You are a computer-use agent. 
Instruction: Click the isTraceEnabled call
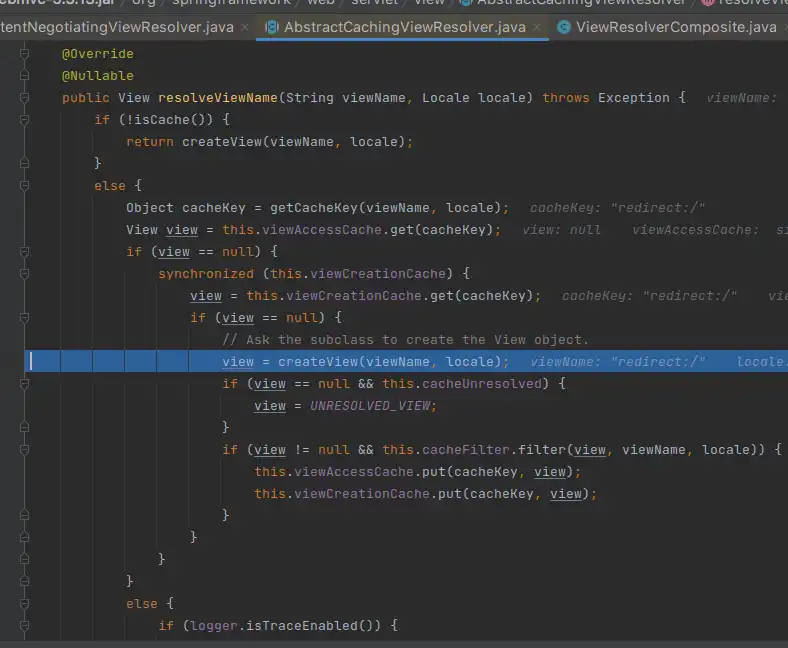pos(302,625)
